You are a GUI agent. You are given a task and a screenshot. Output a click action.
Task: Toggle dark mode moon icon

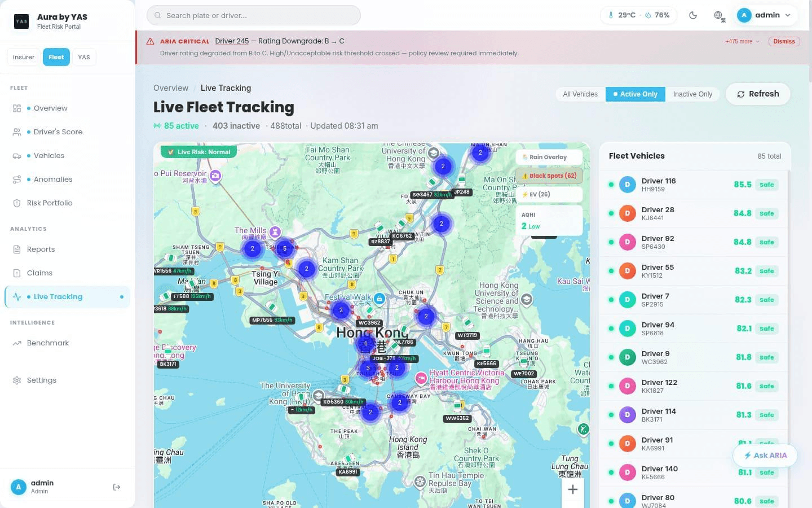coord(693,15)
